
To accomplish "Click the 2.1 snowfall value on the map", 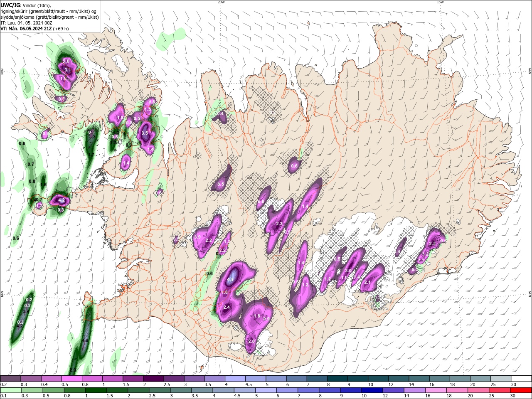I will (x=367, y=283).
